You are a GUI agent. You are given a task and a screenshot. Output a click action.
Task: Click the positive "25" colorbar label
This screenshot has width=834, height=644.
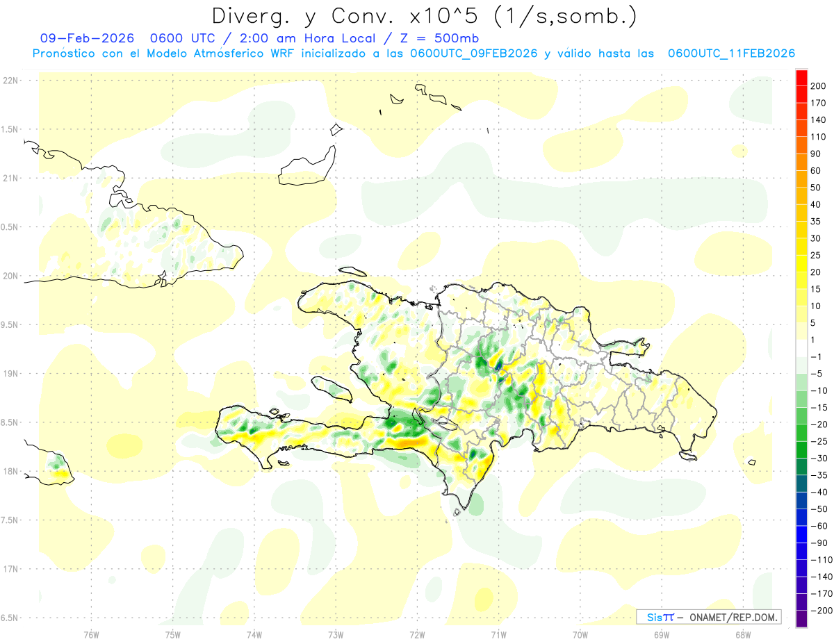pyautogui.click(x=816, y=255)
